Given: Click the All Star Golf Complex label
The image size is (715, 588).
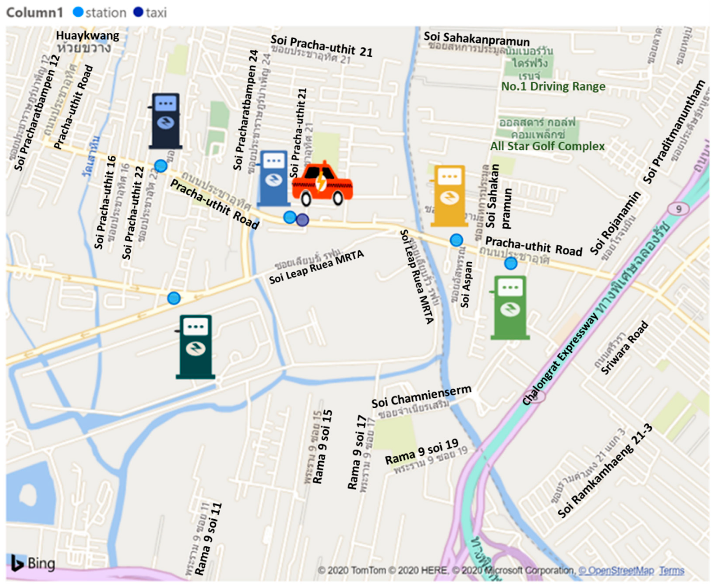Looking at the screenshot, I should (547, 146).
